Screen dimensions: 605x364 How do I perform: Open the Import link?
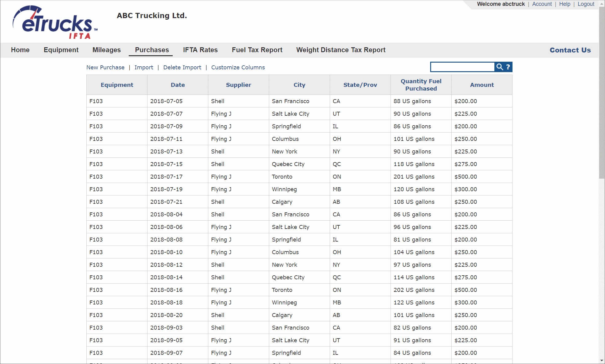143,68
